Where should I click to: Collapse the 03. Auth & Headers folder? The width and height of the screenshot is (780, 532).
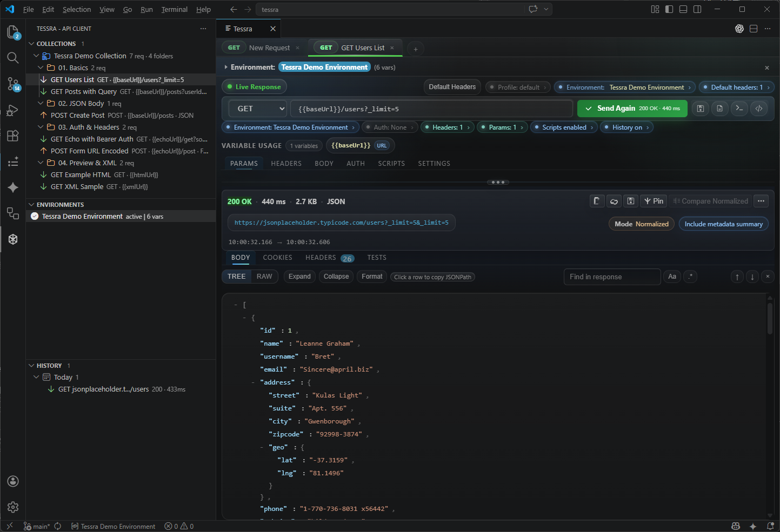[41, 127]
